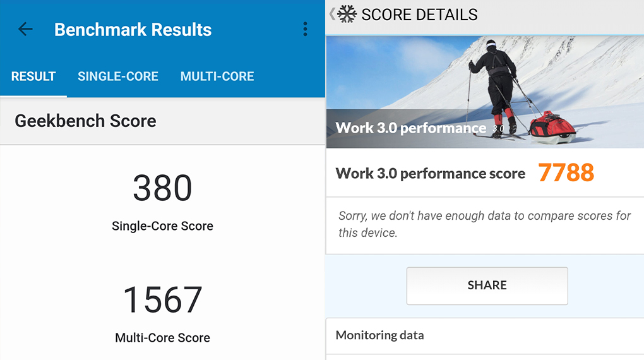The width and height of the screenshot is (644, 360).
Task: Tap the 1567 multi-core score number
Action: tap(162, 300)
